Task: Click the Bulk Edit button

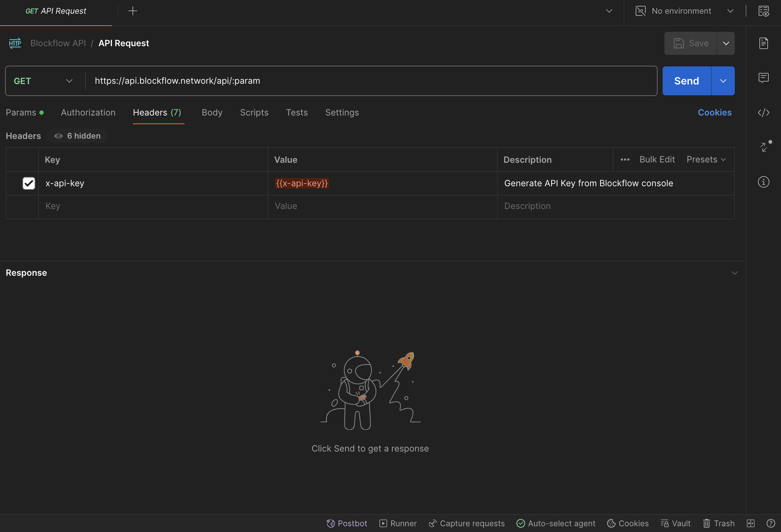Action: click(657, 160)
